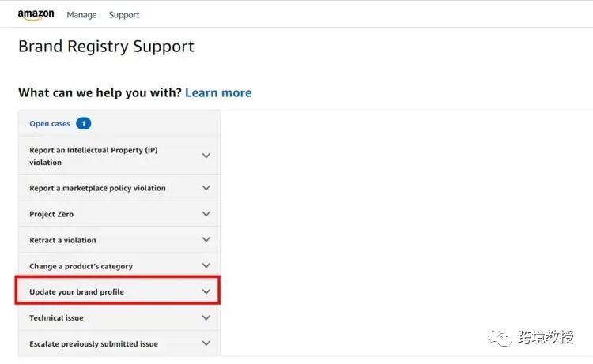Viewport: 593px width, 364px height.
Task: Click the open cases count badge
Action: pos(84,123)
